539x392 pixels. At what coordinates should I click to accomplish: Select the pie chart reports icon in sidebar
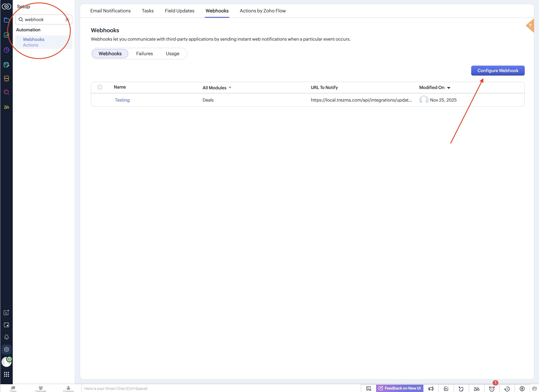pos(6,50)
